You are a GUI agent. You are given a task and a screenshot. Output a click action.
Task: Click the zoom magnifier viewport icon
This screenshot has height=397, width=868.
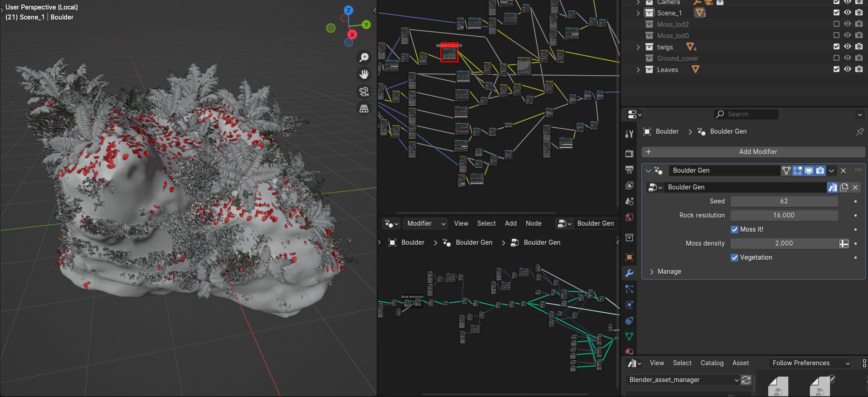[364, 58]
